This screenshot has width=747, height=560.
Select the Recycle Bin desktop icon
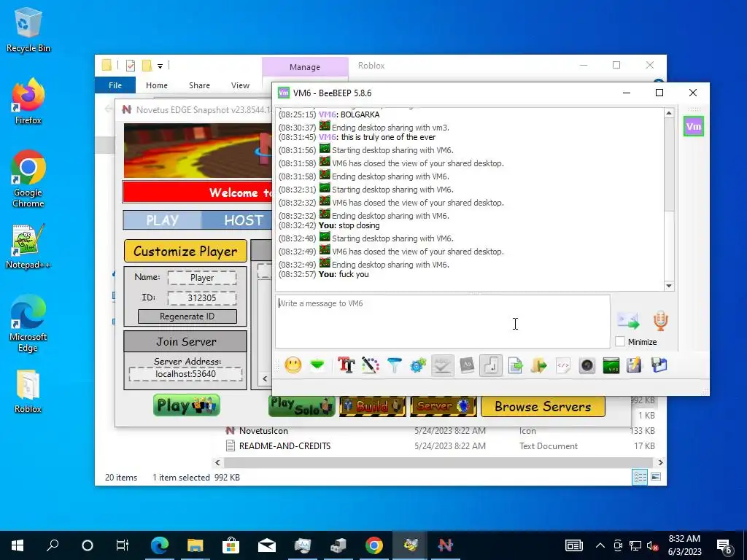pyautogui.click(x=28, y=29)
